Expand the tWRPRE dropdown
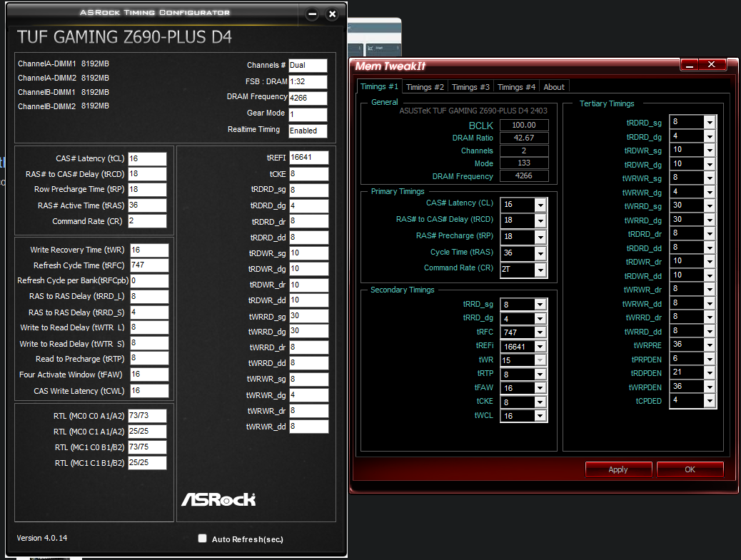741x560 pixels. 710,345
